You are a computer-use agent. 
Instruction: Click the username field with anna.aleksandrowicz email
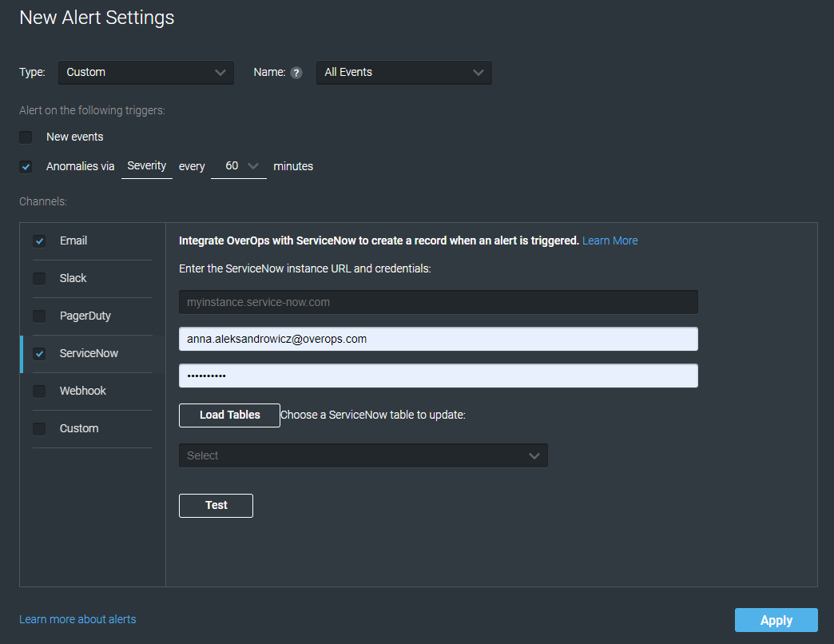pos(439,339)
